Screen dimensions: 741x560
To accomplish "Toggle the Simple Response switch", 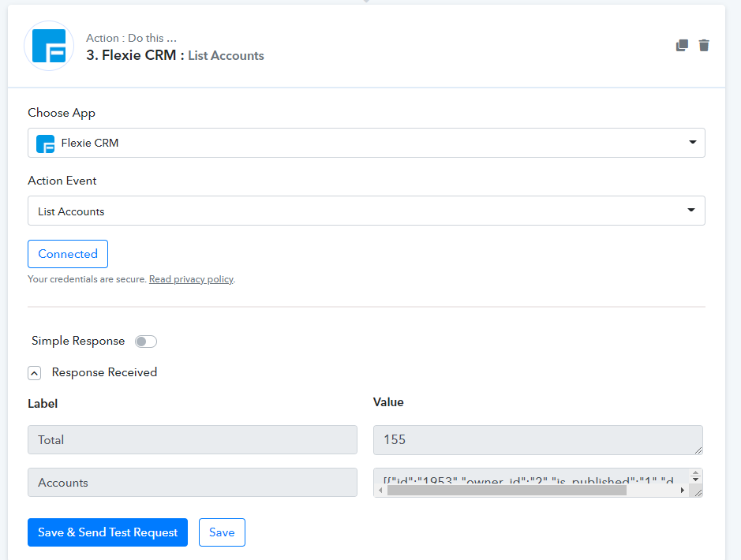I will click(145, 342).
